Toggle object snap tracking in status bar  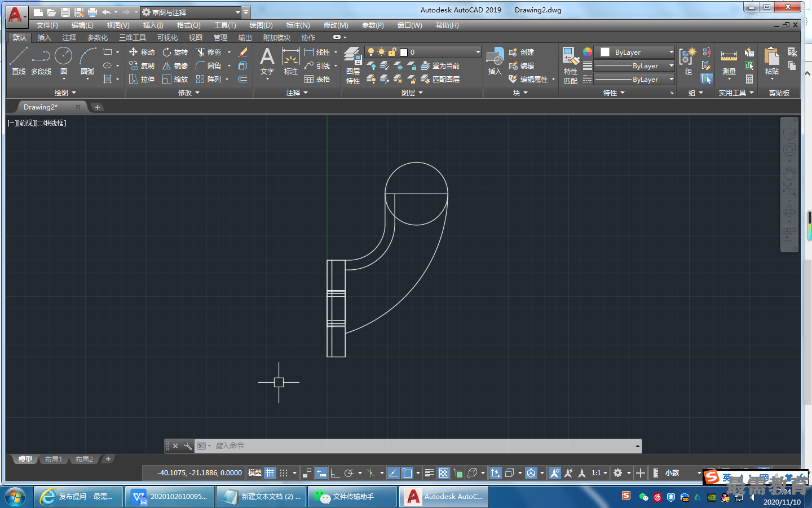point(393,473)
